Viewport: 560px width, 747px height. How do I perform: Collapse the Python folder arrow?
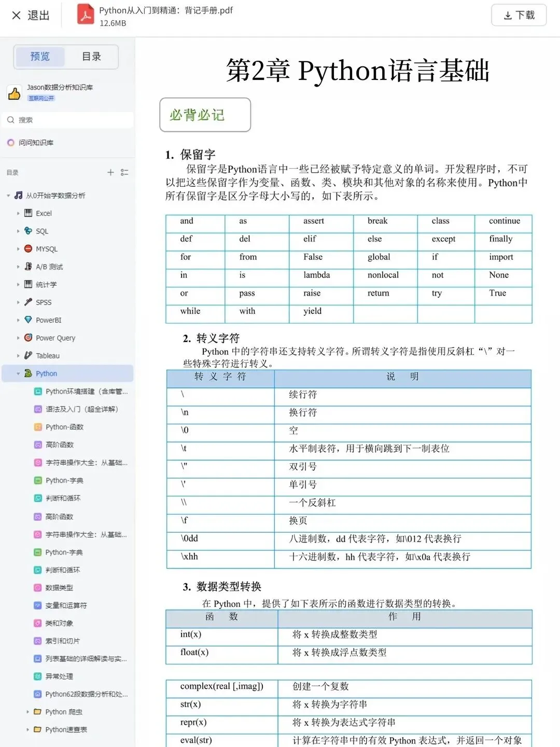[x=18, y=374]
